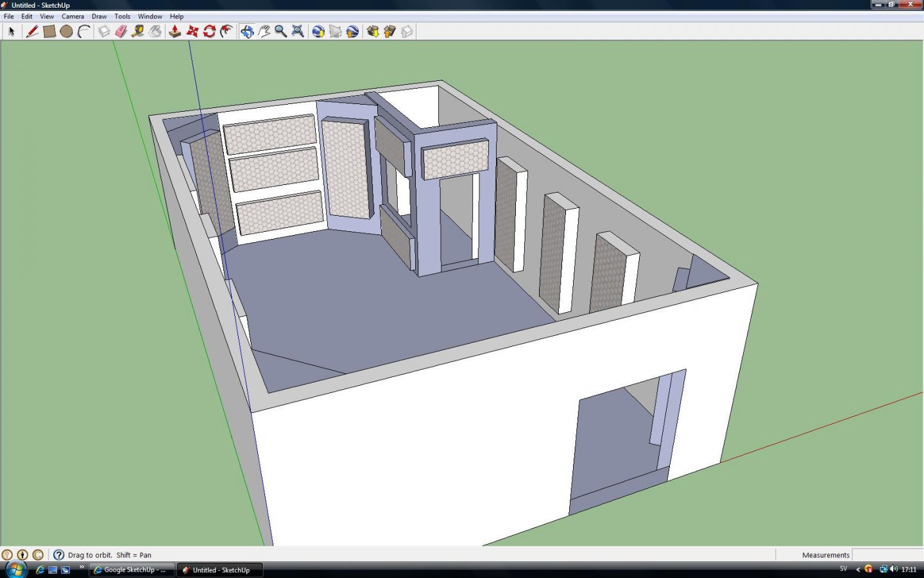Click Untitled - SketchUp taskbar button
This screenshot has height=578, width=924.
tap(220, 570)
